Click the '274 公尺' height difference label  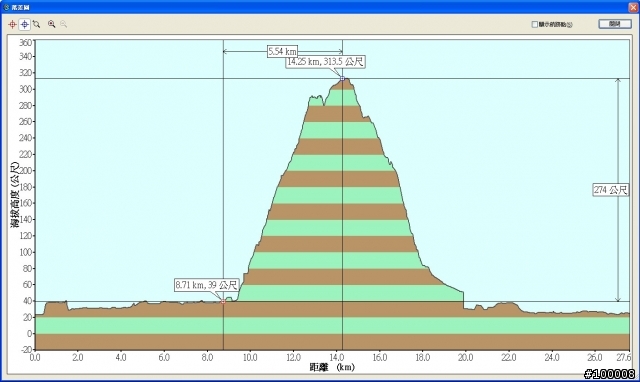[610, 190]
